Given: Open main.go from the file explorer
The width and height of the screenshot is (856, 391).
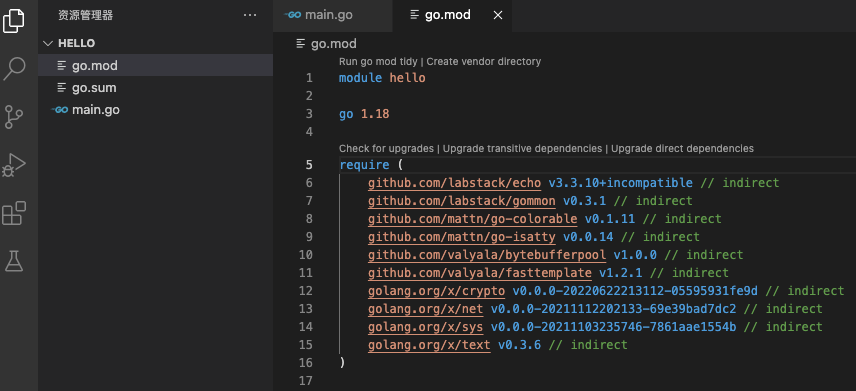Looking at the screenshot, I should 156,110.
